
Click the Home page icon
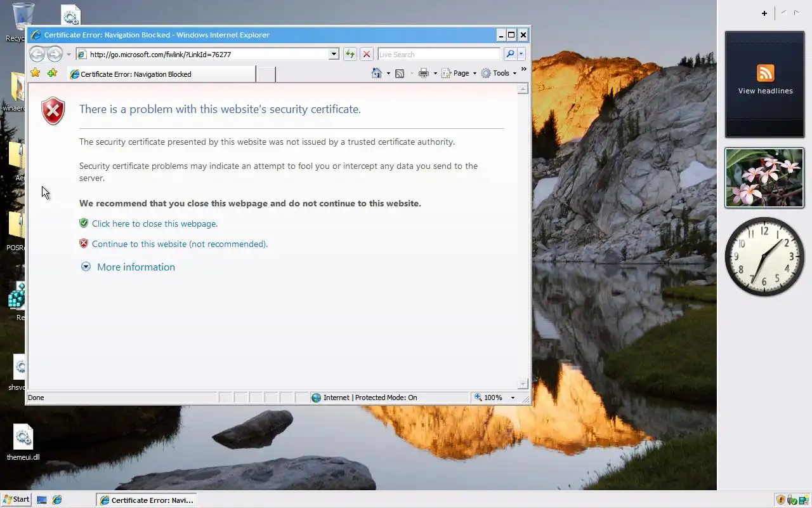(x=377, y=73)
